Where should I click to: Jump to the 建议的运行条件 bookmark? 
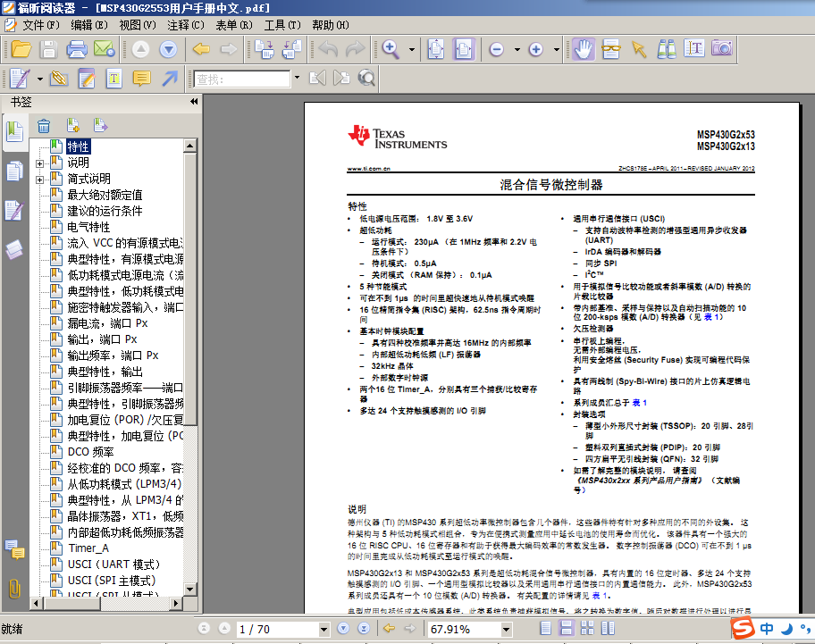pyautogui.click(x=105, y=211)
